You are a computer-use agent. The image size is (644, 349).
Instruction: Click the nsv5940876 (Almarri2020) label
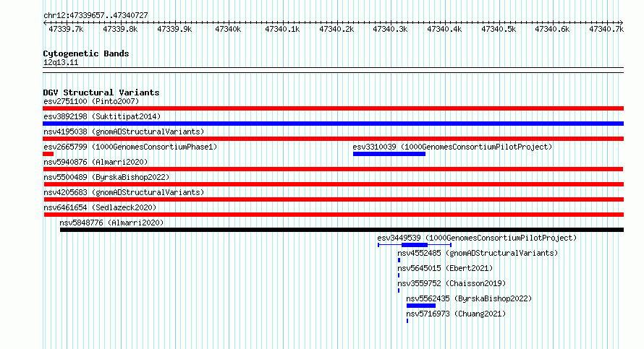(x=96, y=162)
